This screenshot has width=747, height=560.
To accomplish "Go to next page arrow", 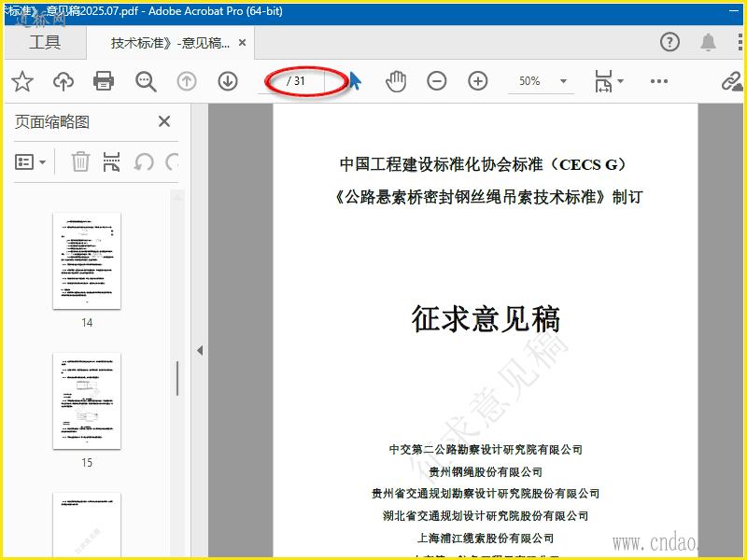I will point(228,81).
